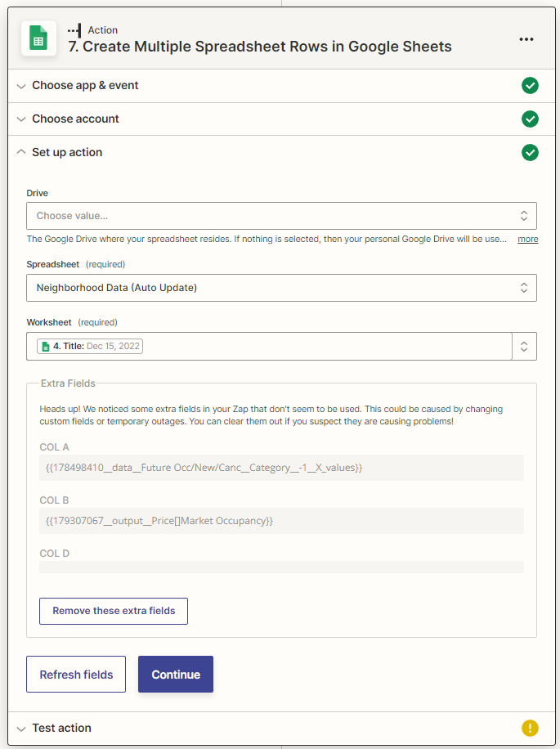The height and width of the screenshot is (749, 560).
Task: Open the Drive dropdown
Action: 282,216
